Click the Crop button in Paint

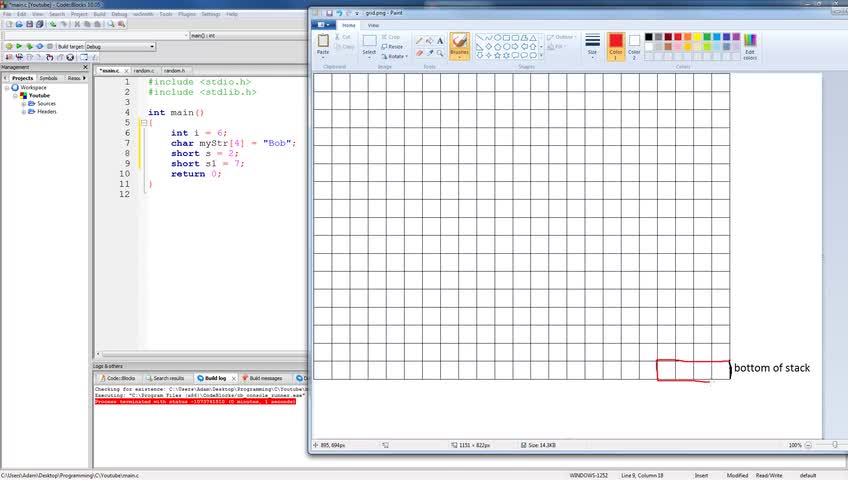click(390, 37)
